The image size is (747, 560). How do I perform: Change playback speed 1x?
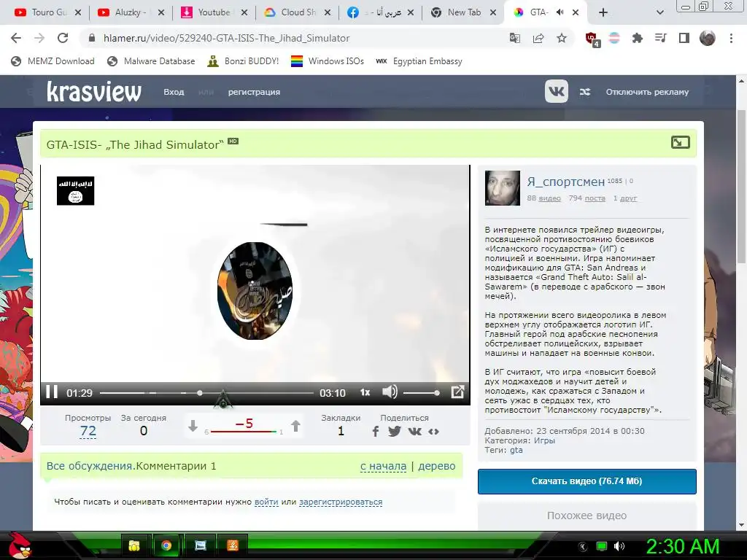click(365, 392)
